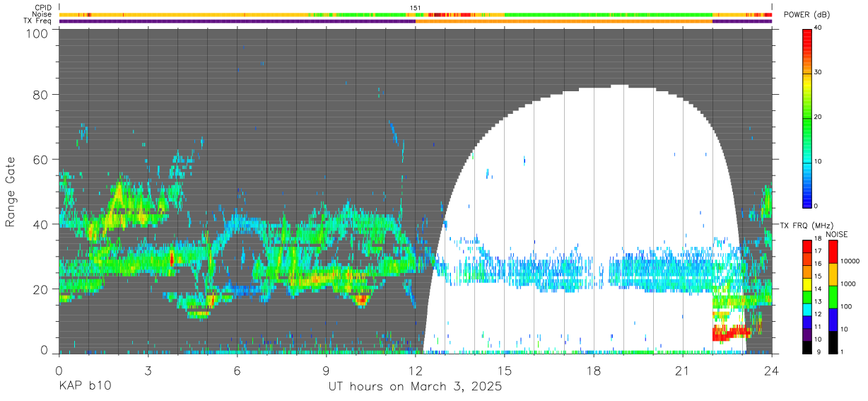This screenshot has height=401, width=868.
Task: Click the 15 hour tick label
Action: click(x=504, y=371)
